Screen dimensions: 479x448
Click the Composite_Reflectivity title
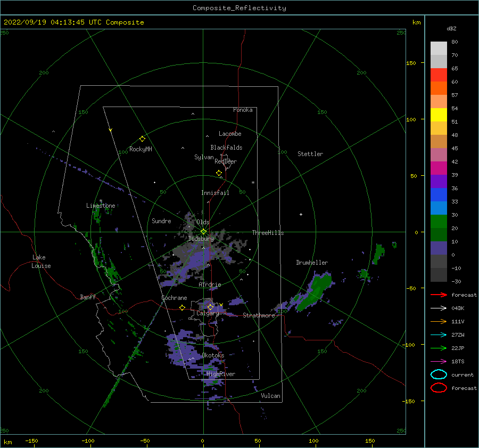tap(240, 8)
